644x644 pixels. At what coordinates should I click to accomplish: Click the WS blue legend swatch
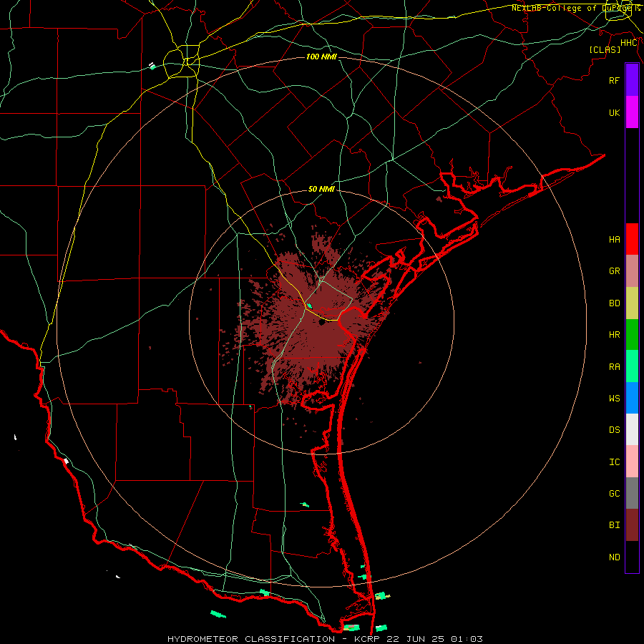632,398
